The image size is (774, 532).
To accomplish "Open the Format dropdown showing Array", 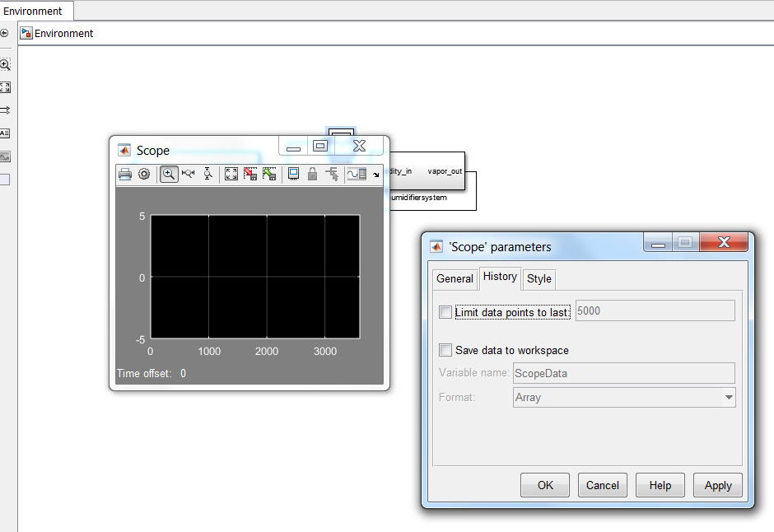I will tap(624, 397).
